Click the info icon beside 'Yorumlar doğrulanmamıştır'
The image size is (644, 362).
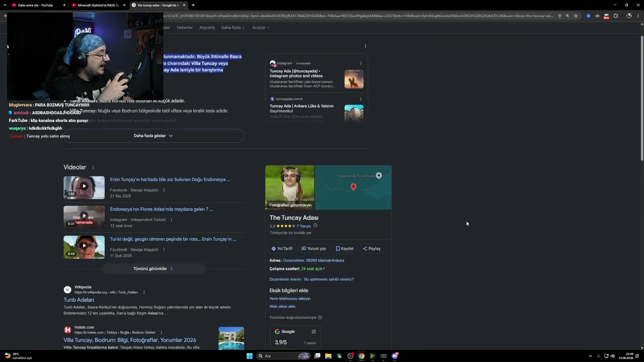(320, 318)
